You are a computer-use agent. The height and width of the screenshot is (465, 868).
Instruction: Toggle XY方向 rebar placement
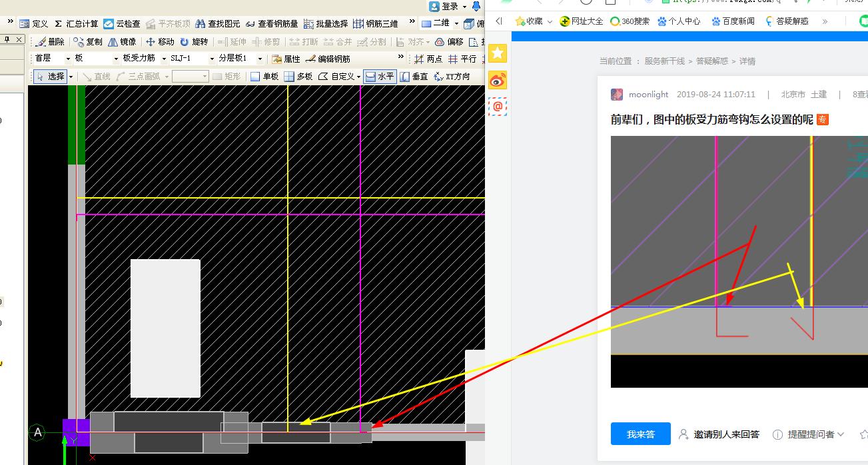coord(452,77)
